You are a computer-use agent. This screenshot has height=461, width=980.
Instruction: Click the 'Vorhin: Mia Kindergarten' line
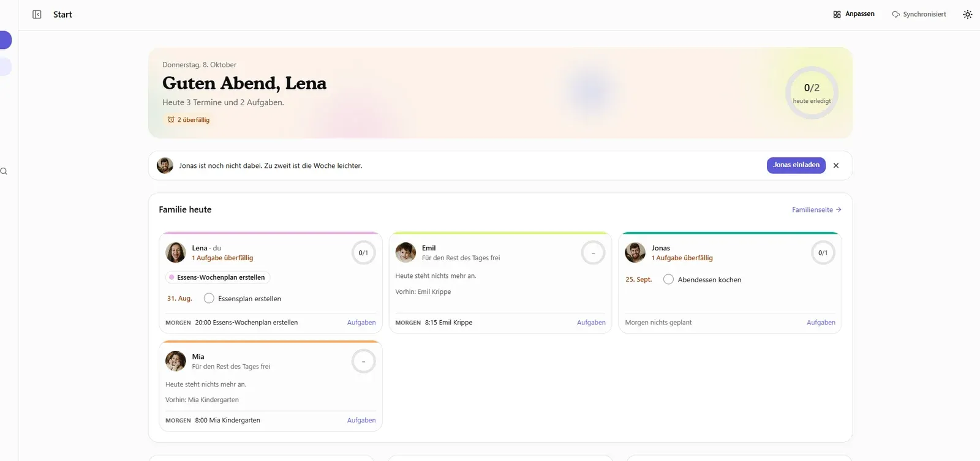[x=202, y=400]
